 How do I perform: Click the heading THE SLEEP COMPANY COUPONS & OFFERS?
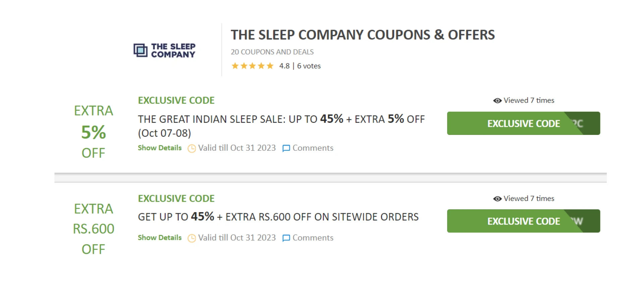click(363, 35)
